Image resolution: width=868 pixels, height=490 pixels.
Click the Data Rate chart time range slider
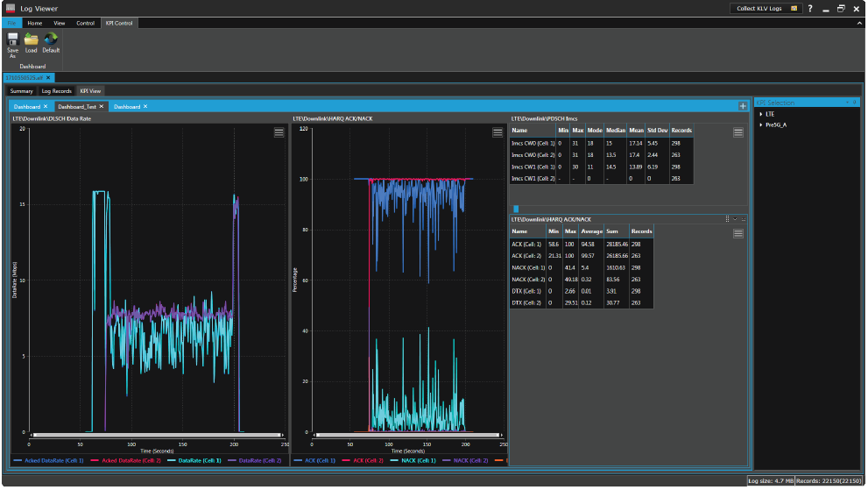pos(156,435)
